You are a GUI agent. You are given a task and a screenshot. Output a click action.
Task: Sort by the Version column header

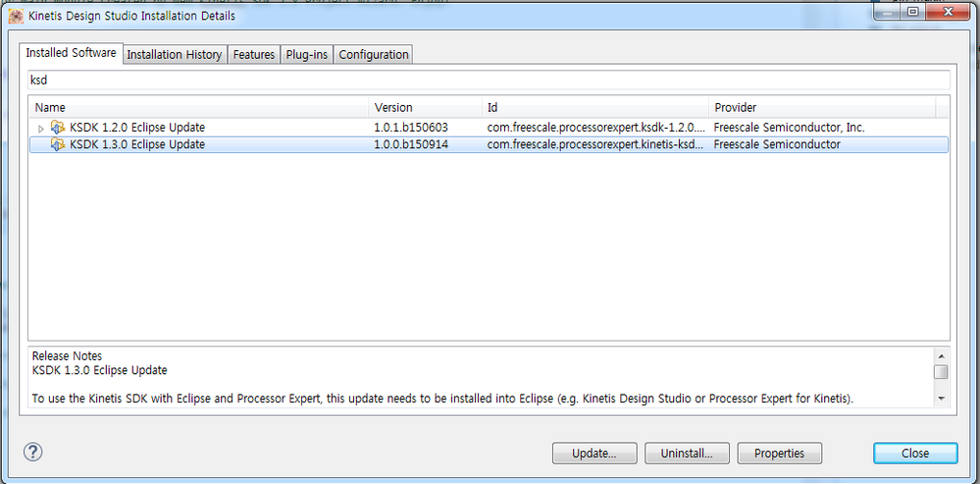[x=425, y=108]
